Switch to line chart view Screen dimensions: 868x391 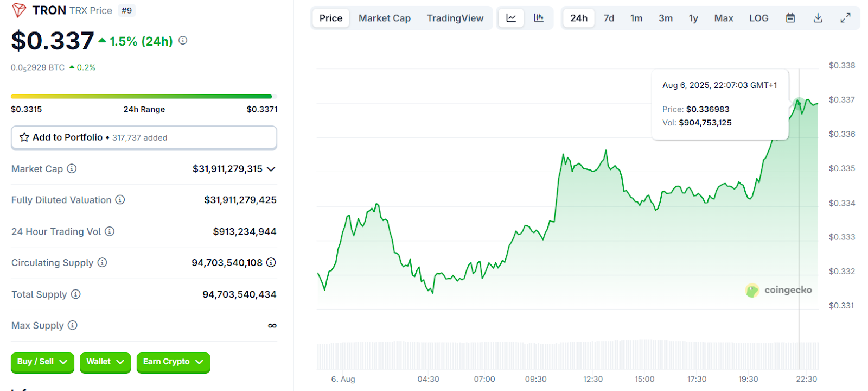point(511,18)
